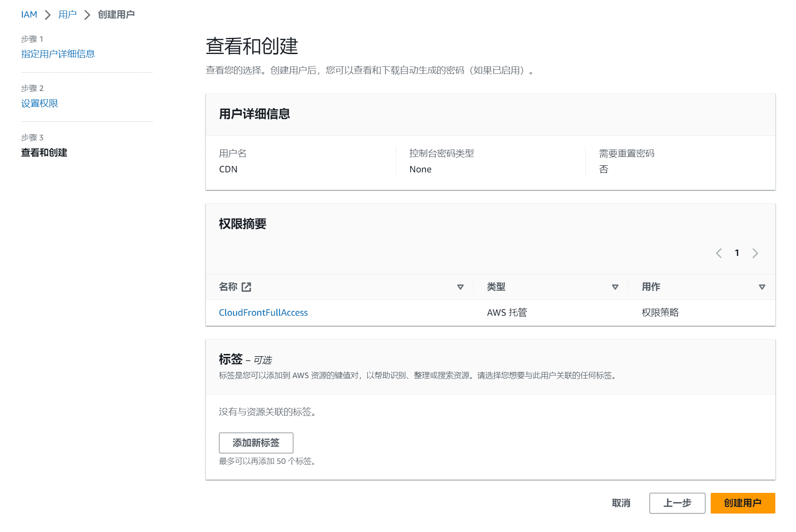Open the CloudFrontFullAccess policy details
This screenshot has width=796, height=532.
(x=263, y=312)
